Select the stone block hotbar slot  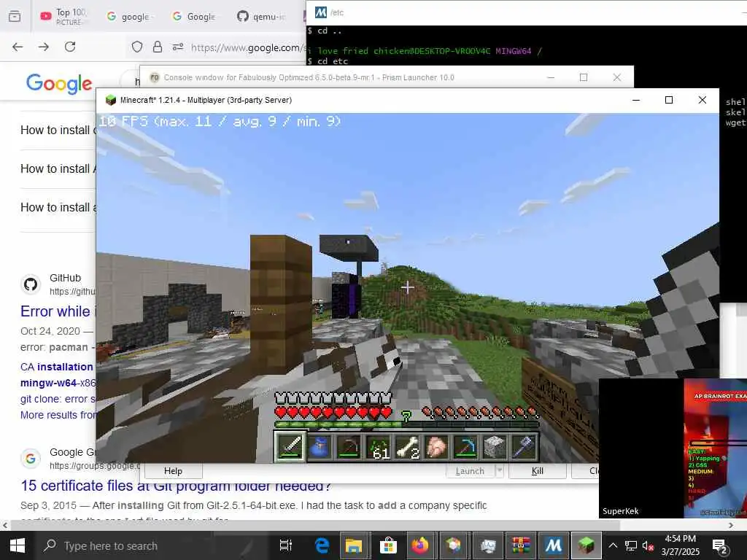tap(495, 447)
